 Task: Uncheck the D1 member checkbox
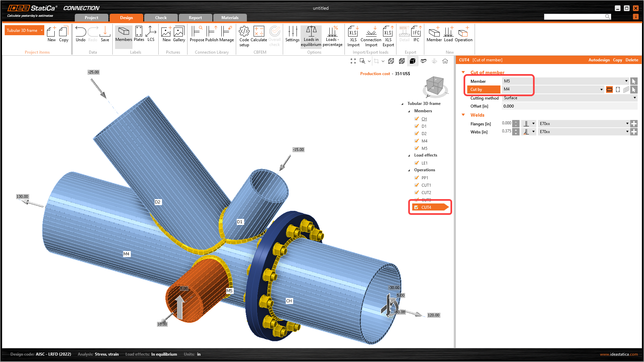tap(417, 126)
